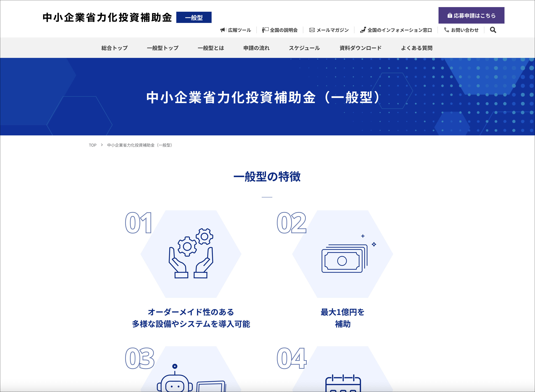Click breadcrumb text 中小企業省力化投資補助金（一般型）
The height and width of the screenshot is (392, 535).
pos(140,145)
